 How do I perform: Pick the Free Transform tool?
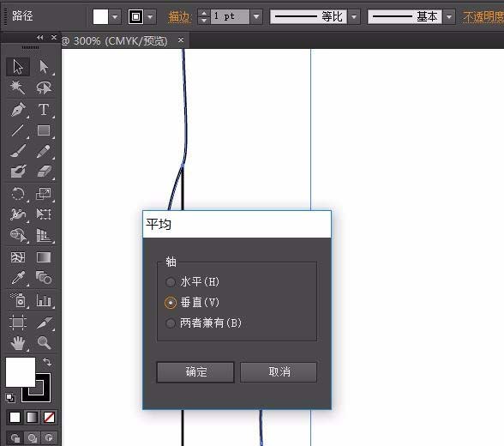[x=44, y=214]
